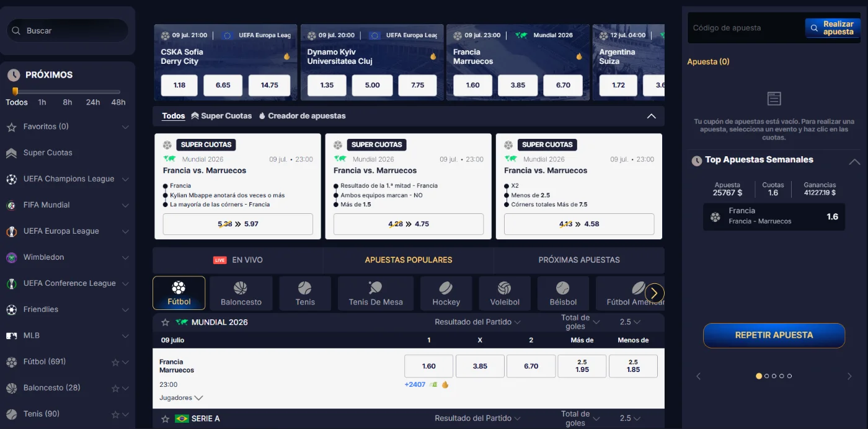
Task: Expand UEFA Europa League sidebar chevron
Action: point(125,231)
